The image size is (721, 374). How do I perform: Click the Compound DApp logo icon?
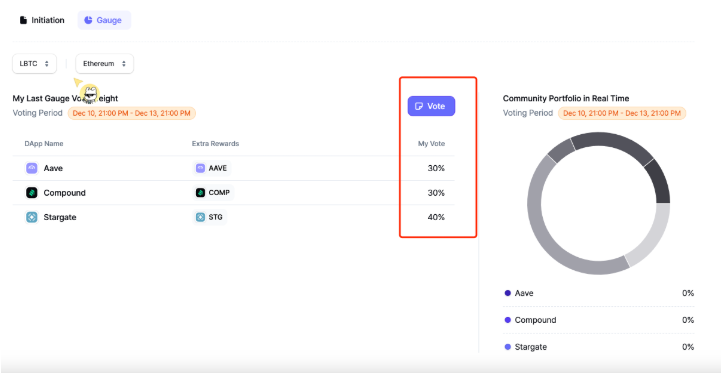point(32,192)
